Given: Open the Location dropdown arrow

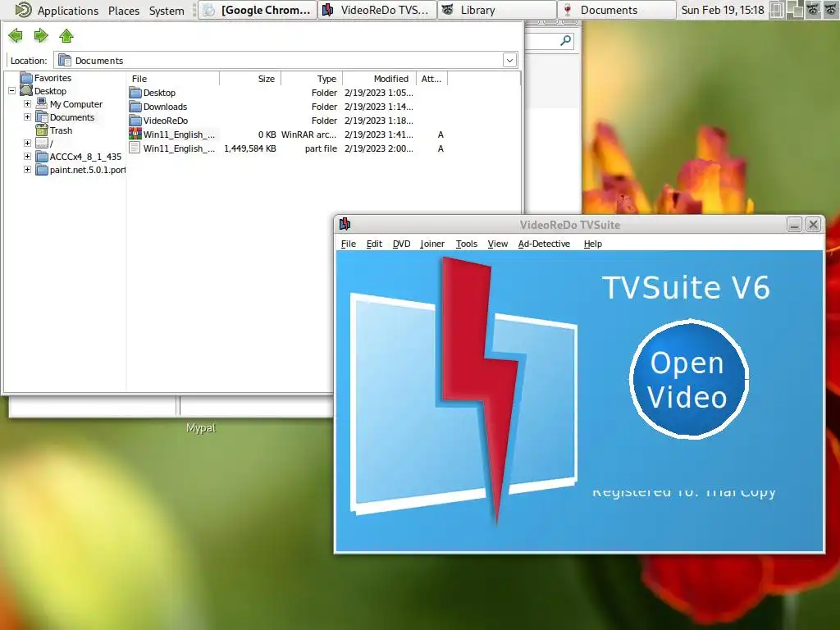Looking at the screenshot, I should 509,60.
